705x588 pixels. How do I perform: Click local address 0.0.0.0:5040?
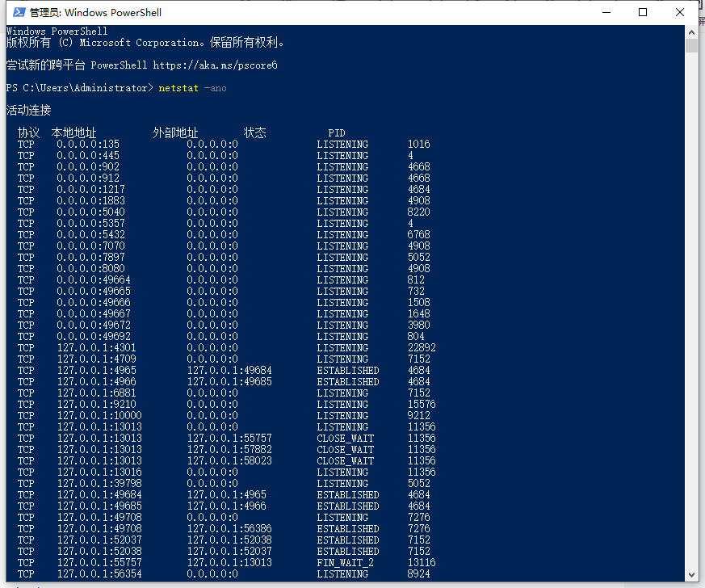(x=90, y=212)
